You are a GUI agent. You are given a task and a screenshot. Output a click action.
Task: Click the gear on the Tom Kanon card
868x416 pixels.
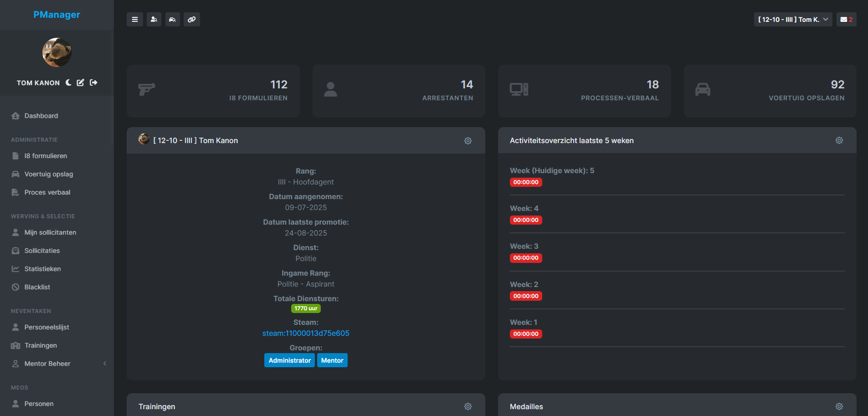coord(468,141)
